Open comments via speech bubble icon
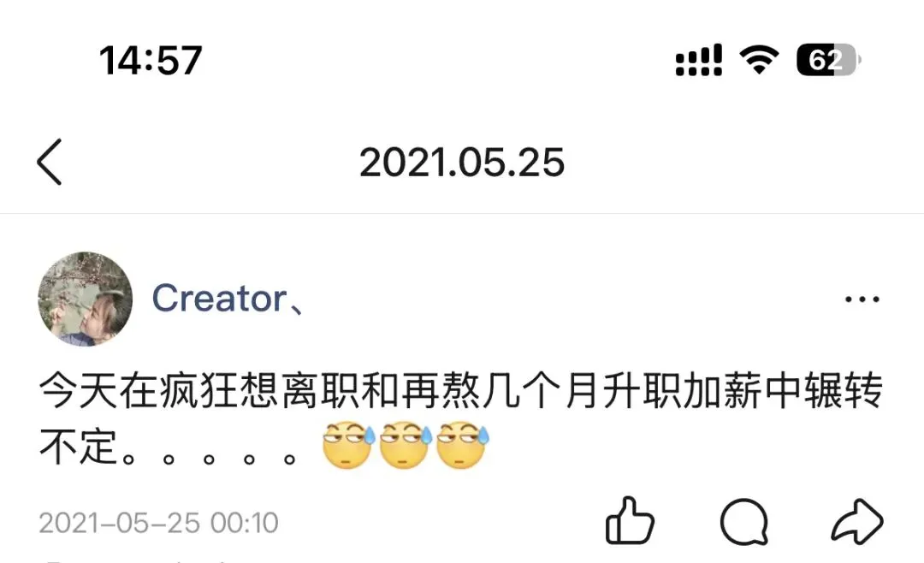The height and width of the screenshot is (563, 924). (744, 522)
